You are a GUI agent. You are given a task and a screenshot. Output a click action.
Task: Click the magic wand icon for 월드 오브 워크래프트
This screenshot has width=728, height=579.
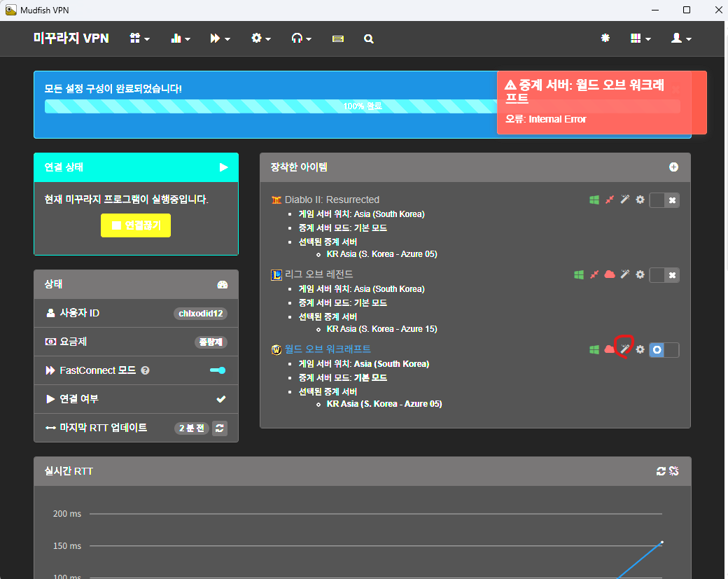click(625, 349)
